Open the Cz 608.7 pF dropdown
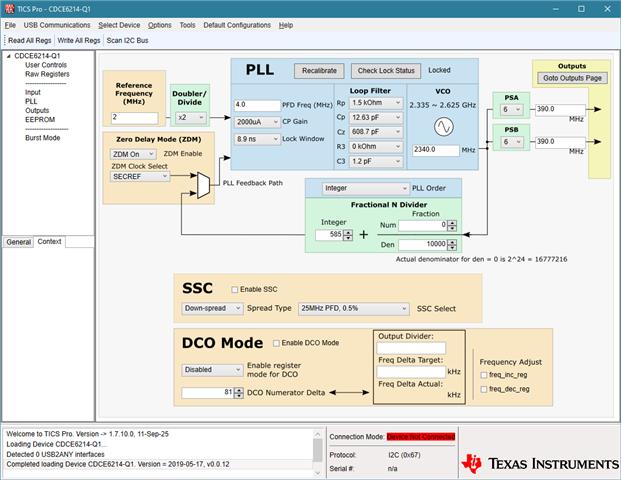The width and height of the screenshot is (621, 480). tap(376, 132)
